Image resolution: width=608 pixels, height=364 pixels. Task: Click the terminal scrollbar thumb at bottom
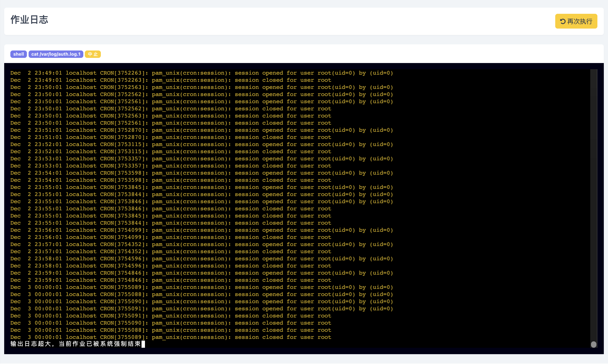(593, 344)
